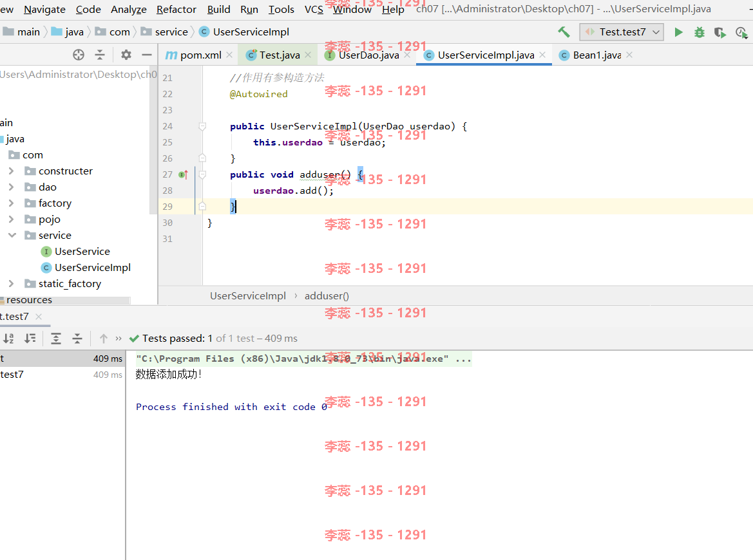
Task: Close the pom.xml tab
Action: pos(229,55)
